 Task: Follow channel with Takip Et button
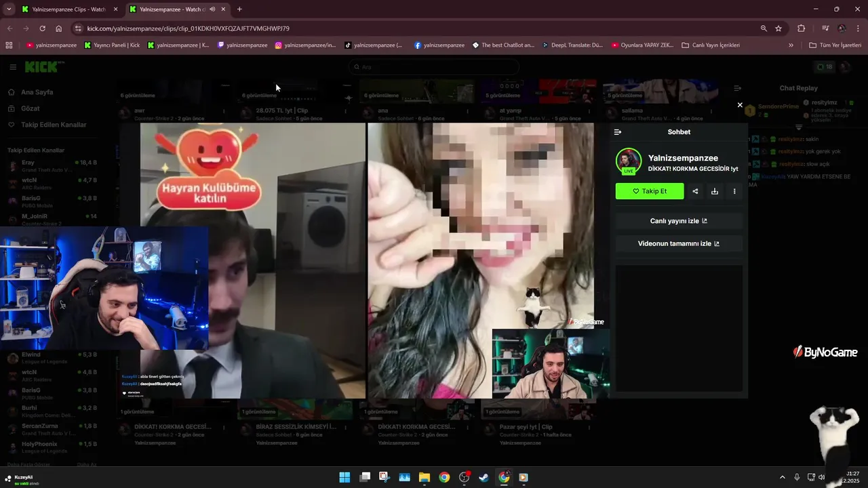click(x=650, y=191)
